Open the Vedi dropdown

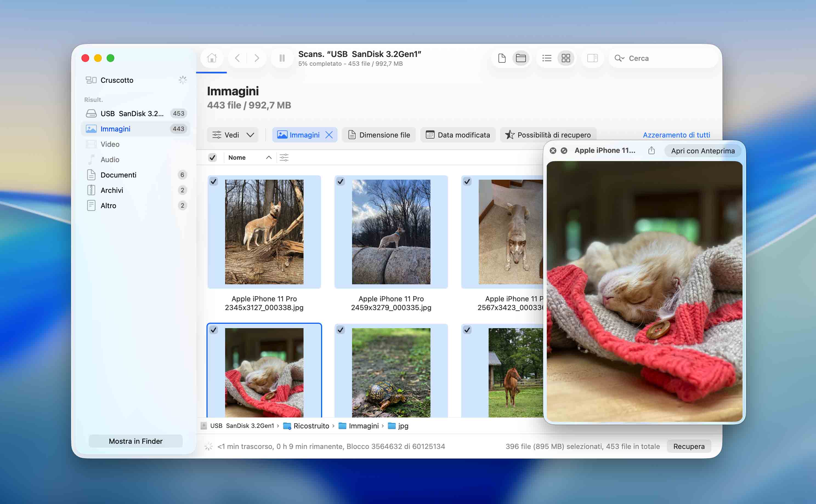click(x=233, y=135)
